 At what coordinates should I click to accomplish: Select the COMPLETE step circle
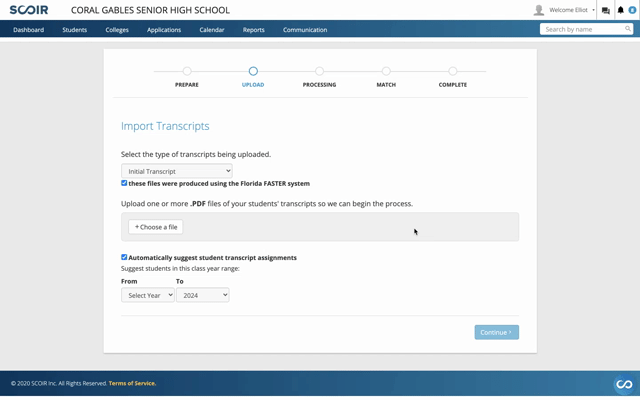point(453,71)
